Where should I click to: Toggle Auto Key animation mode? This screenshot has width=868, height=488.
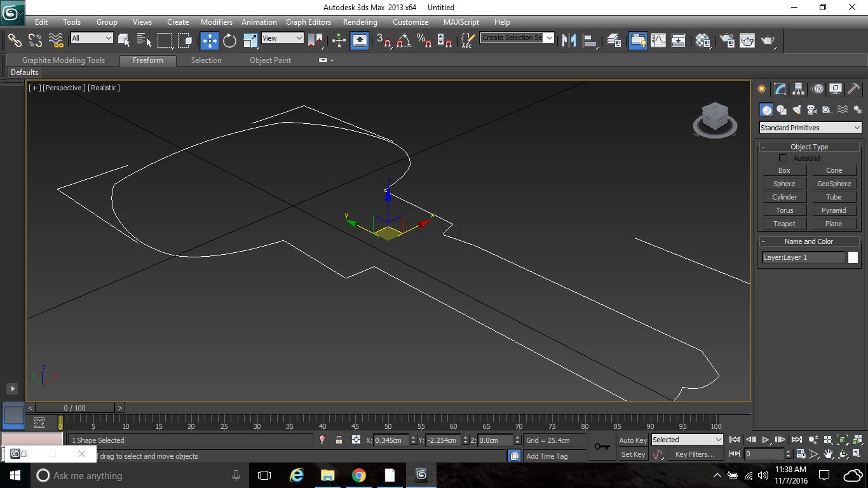coord(632,440)
